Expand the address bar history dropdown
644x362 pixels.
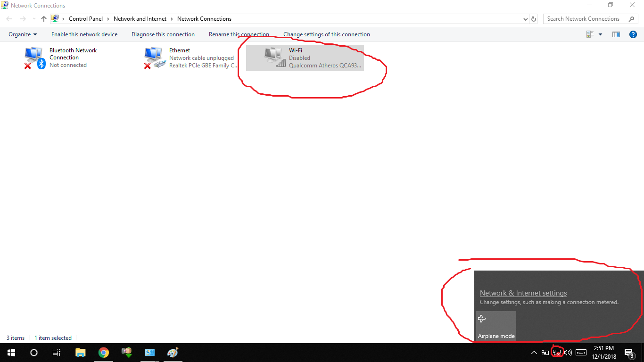click(x=526, y=19)
